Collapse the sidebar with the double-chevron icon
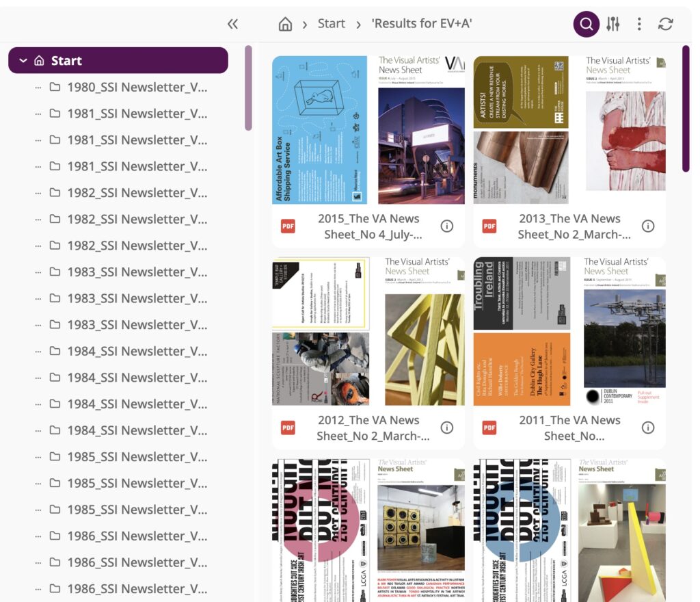 point(232,24)
